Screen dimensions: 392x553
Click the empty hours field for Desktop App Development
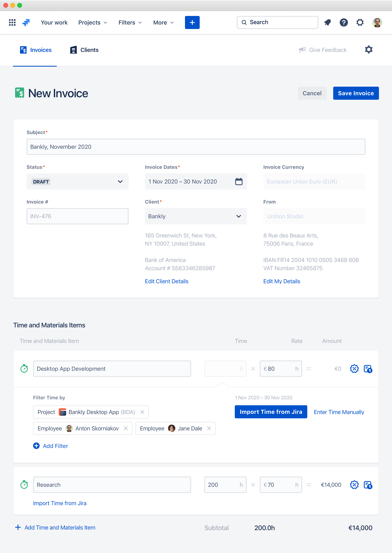[225, 369]
